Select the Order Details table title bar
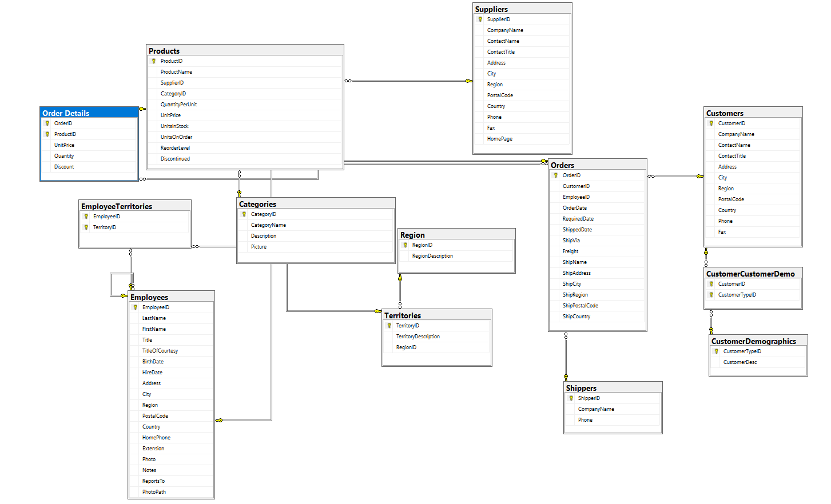Screen dimensions: 831x504 click(x=89, y=113)
